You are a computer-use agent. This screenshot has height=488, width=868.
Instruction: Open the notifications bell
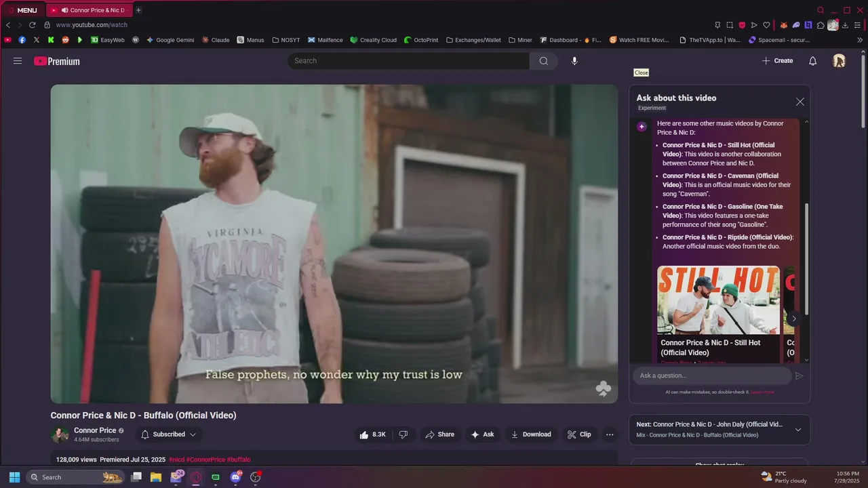click(x=812, y=61)
